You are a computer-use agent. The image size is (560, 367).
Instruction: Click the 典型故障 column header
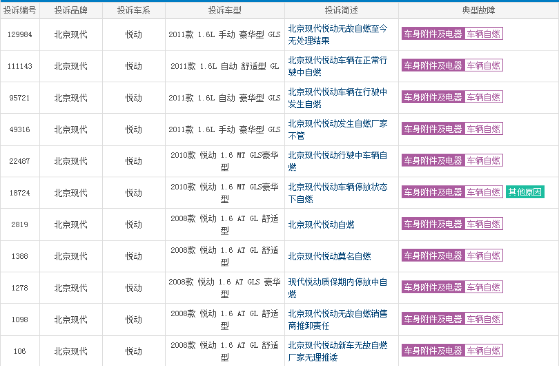(479, 10)
